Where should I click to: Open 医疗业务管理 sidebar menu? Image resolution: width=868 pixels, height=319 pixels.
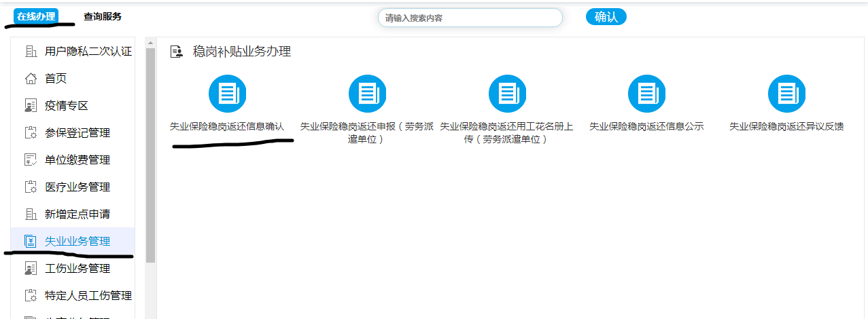coord(77,187)
